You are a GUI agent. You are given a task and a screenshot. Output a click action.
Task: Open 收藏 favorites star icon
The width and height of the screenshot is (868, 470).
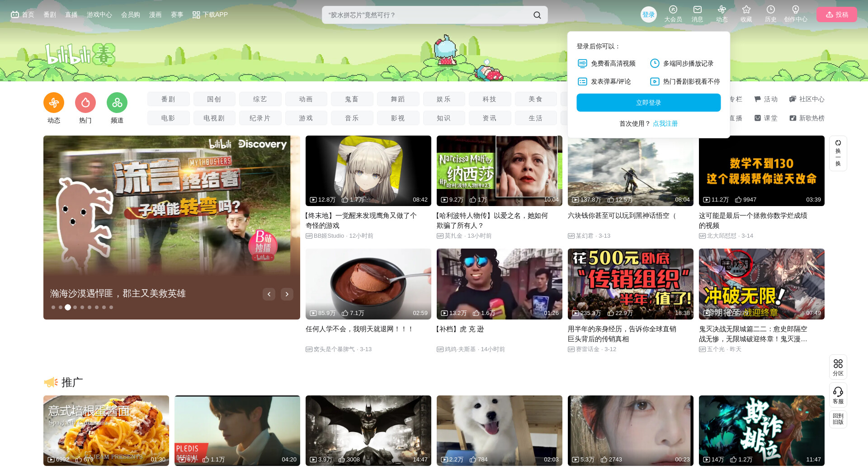click(746, 9)
